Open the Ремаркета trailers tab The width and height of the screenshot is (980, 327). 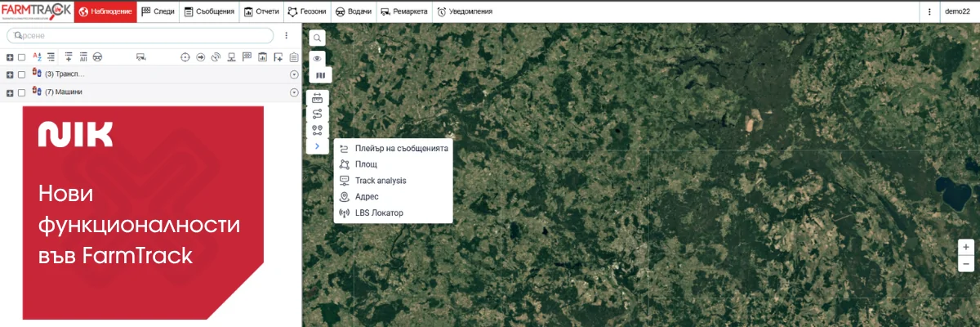(x=403, y=11)
